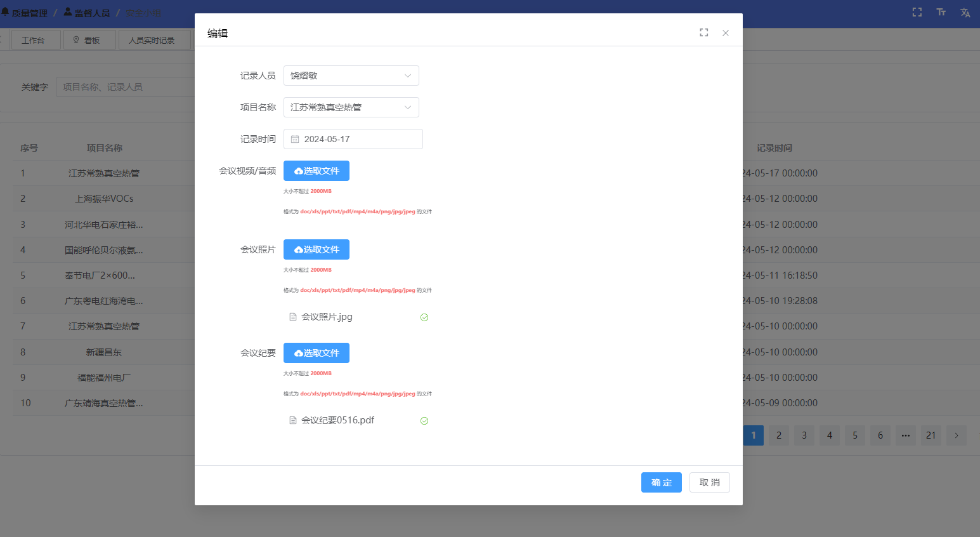Open the uploaded file 会议照片.jpg
This screenshot has height=537, width=980.
pos(327,317)
